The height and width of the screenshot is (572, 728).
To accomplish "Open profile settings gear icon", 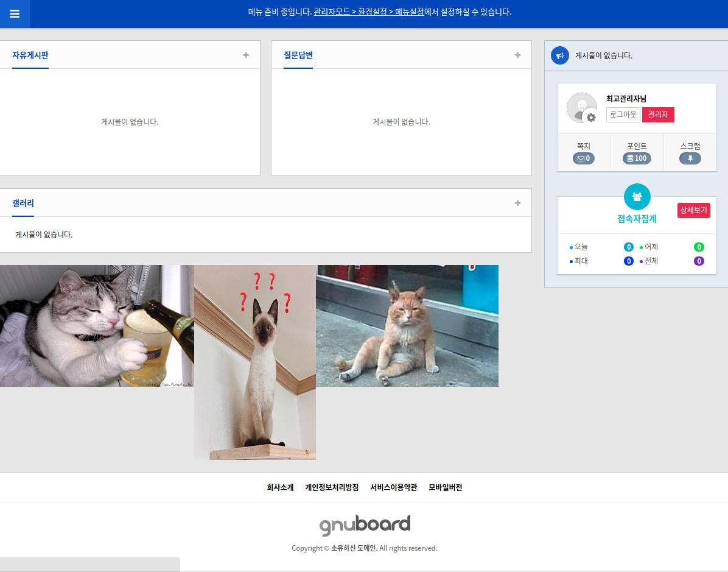I will click(x=590, y=117).
